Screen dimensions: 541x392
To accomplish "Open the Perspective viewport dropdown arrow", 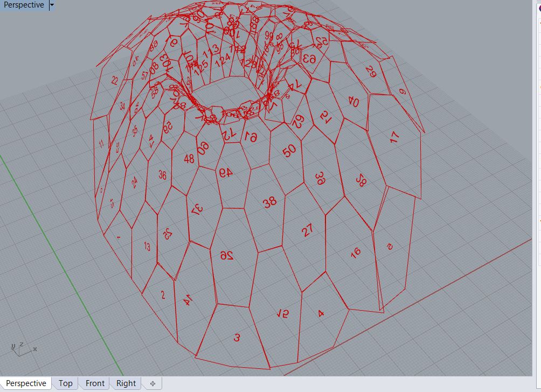I will coord(52,5).
